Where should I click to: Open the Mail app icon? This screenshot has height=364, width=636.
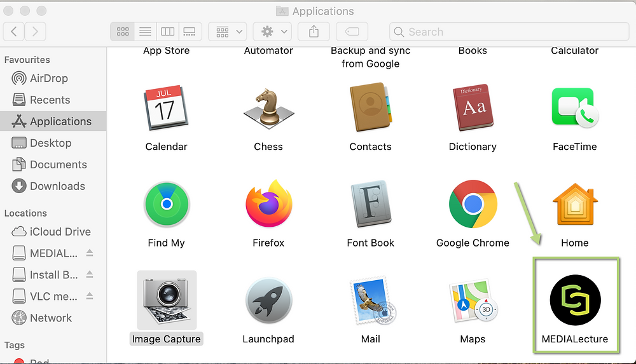click(372, 300)
